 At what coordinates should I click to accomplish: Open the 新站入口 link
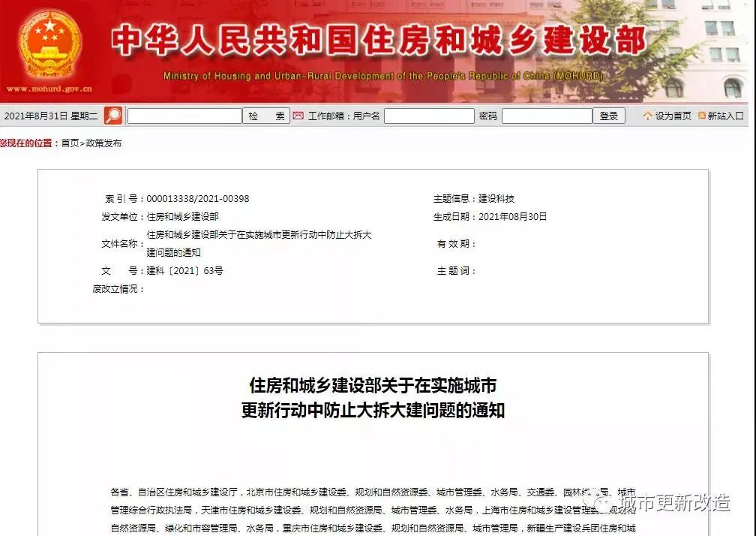pos(726,116)
